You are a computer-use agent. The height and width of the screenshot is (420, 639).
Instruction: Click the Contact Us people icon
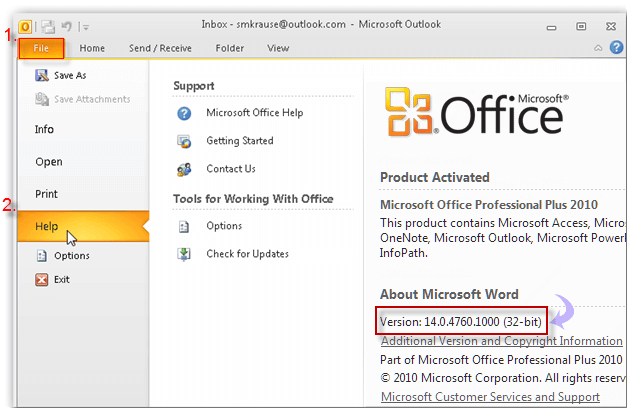(184, 169)
